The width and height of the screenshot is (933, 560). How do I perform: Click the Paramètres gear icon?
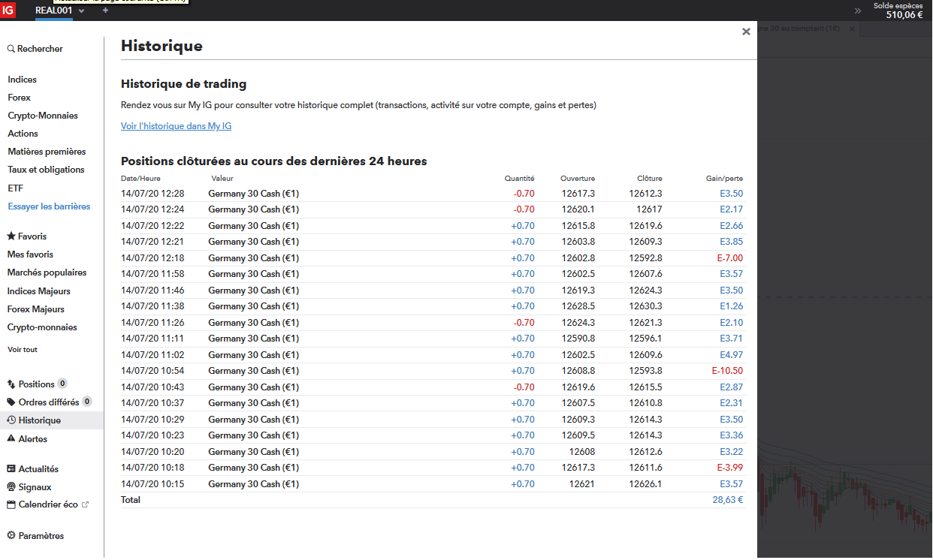[11, 536]
